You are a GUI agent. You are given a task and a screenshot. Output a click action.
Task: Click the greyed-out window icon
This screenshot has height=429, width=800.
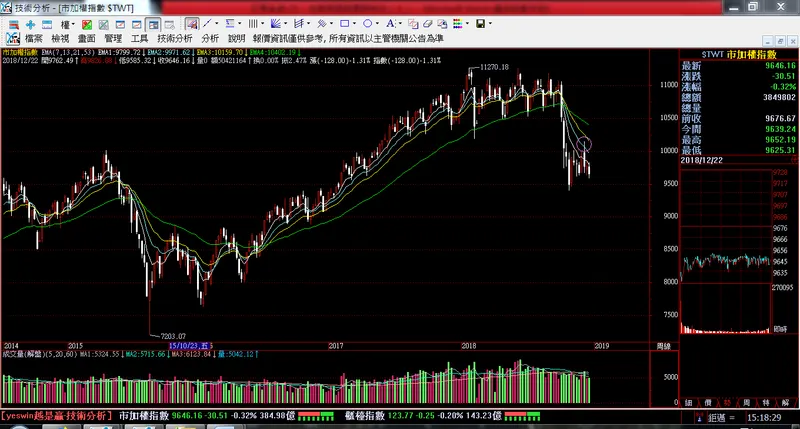pos(170,24)
